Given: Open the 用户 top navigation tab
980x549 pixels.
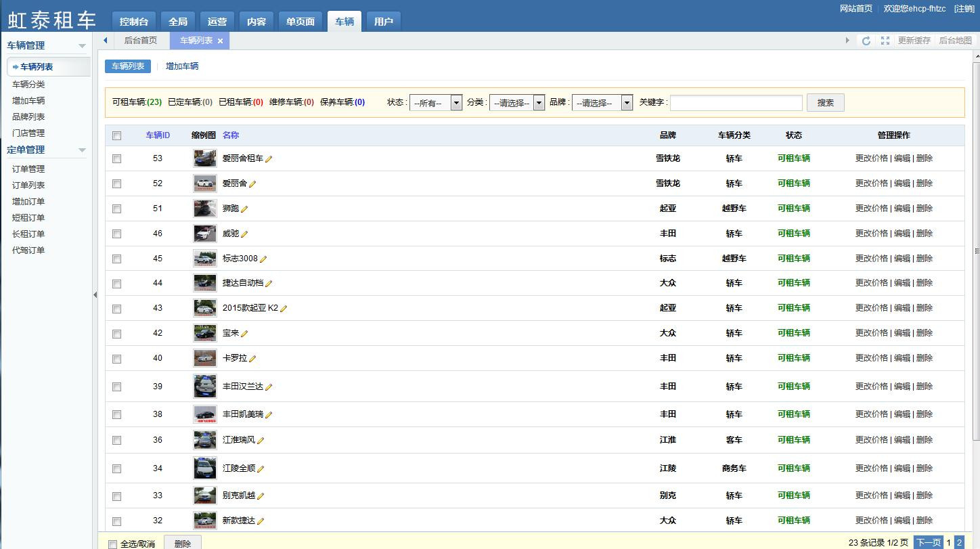Looking at the screenshot, I should pos(383,22).
